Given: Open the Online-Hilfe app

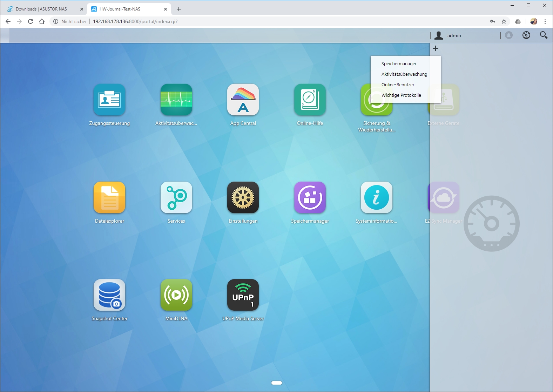Looking at the screenshot, I should click(310, 100).
